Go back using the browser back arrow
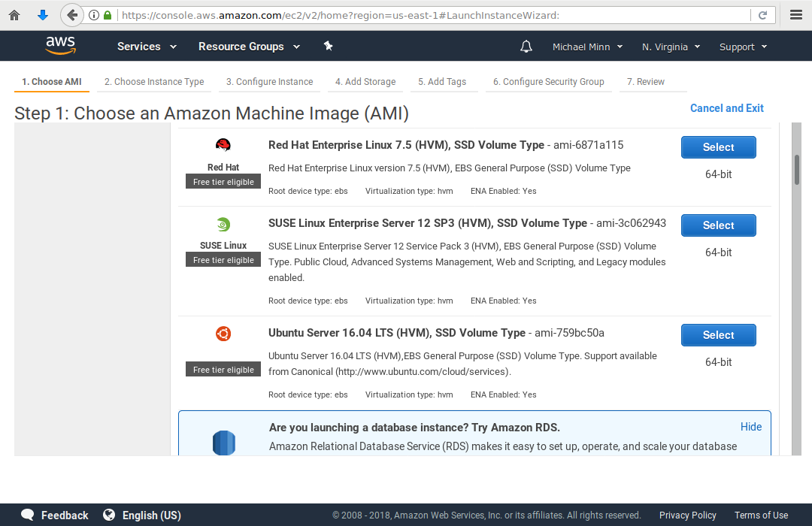The image size is (812, 526). (72, 15)
